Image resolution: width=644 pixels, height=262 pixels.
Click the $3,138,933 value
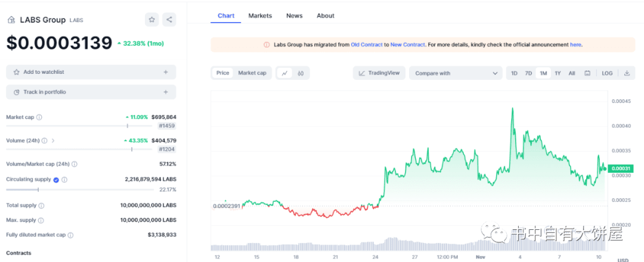(x=162, y=235)
